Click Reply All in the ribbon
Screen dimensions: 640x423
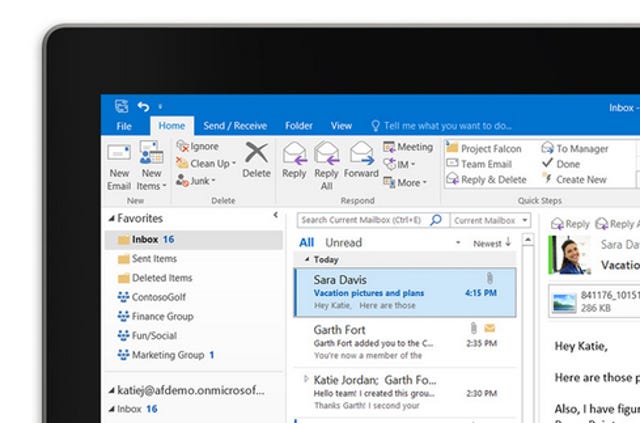(x=327, y=166)
